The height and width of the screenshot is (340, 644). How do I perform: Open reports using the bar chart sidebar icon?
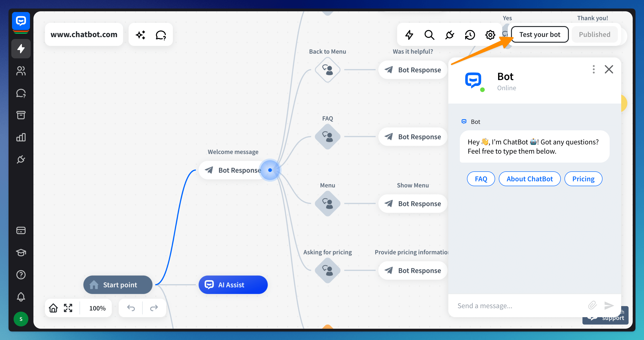(x=21, y=137)
